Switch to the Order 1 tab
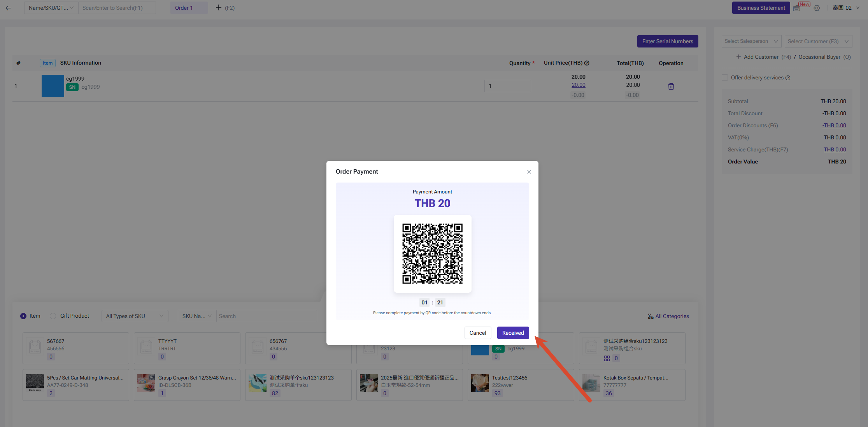 pos(189,8)
